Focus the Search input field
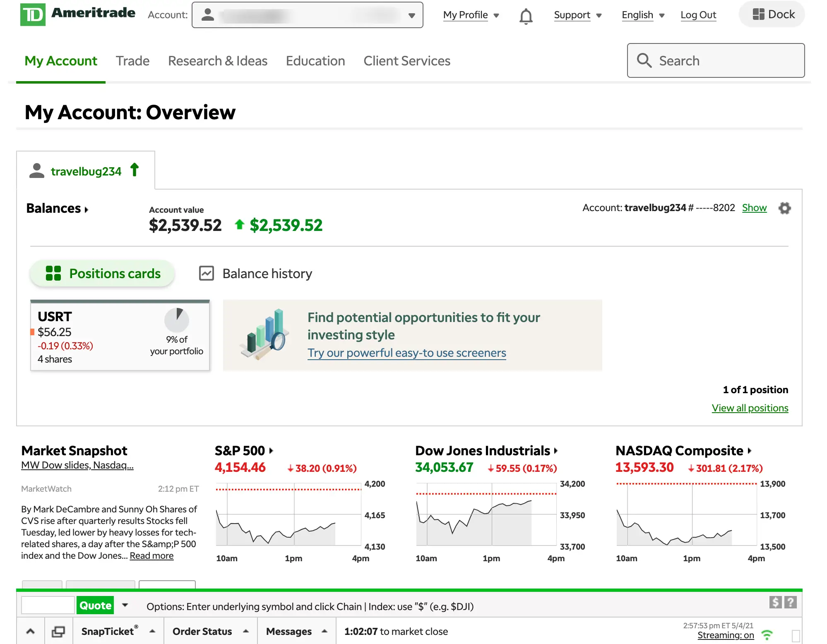Screen dimensions: 827x644 (x=716, y=60)
